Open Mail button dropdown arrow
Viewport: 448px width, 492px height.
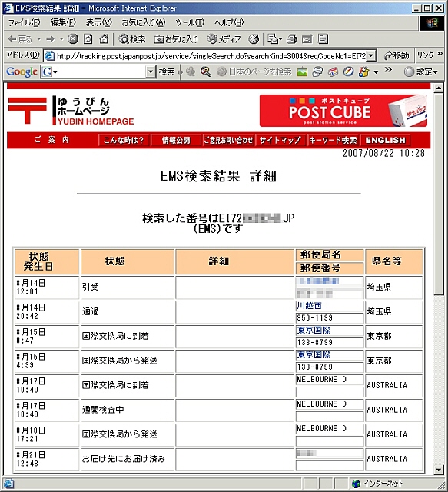point(280,39)
